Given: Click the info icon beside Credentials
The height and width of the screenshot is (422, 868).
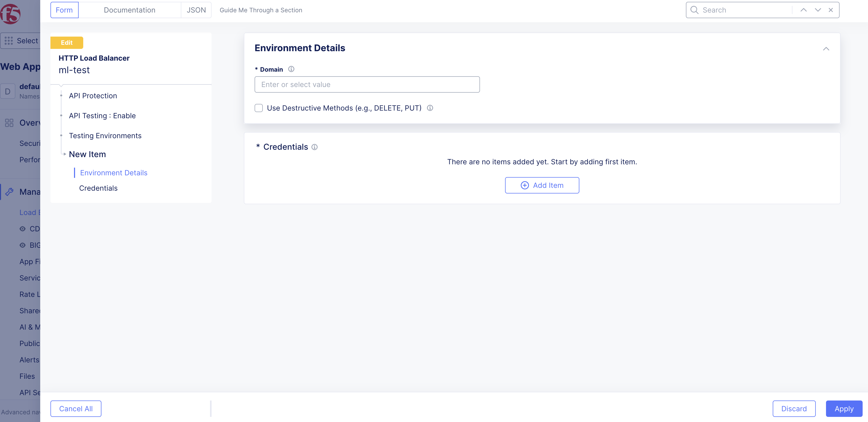Looking at the screenshot, I should 314,147.
